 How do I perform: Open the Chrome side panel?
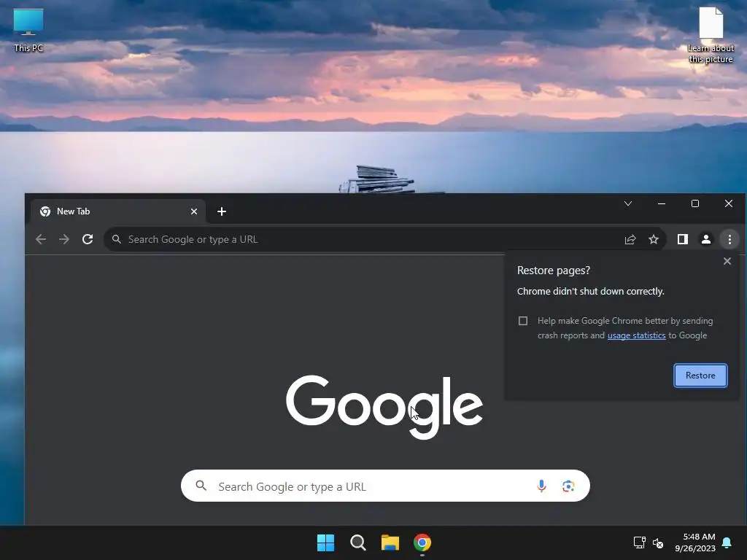pos(683,239)
